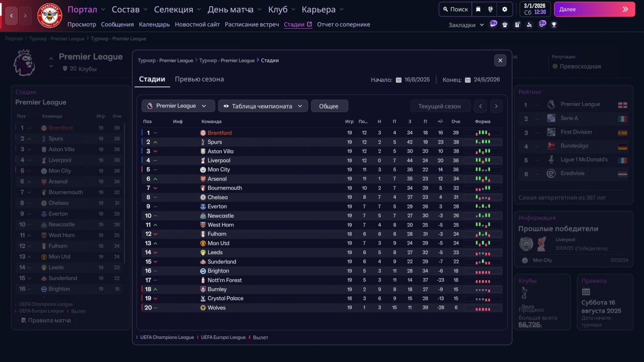Click the Chelsea badge in the dialog table
This screenshot has height=362, width=644.
coord(203,197)
